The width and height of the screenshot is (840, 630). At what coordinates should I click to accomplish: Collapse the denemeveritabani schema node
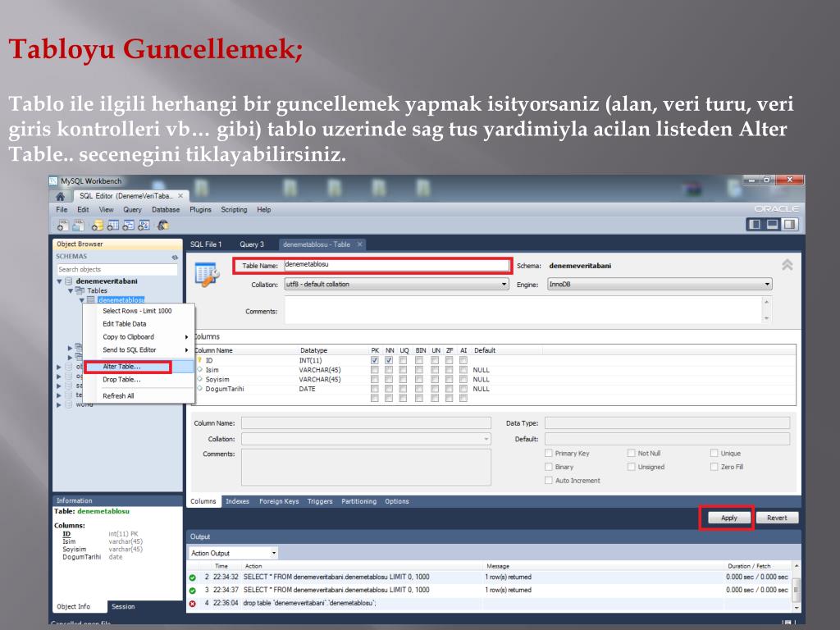(x=59, y=281)
